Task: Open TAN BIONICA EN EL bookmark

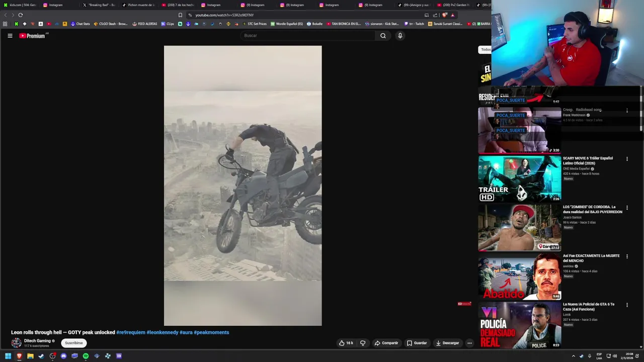Action: click(344, 24)
